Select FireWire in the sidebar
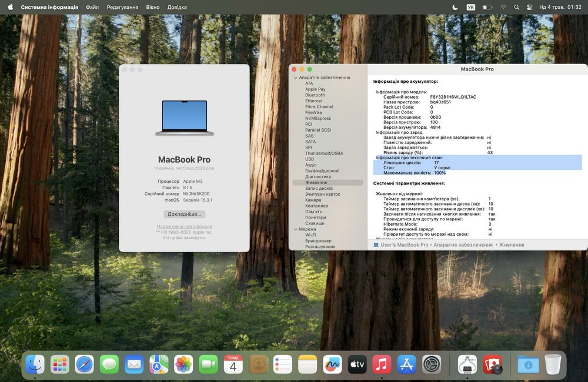 pyautogui.click(x=313, y=112)
